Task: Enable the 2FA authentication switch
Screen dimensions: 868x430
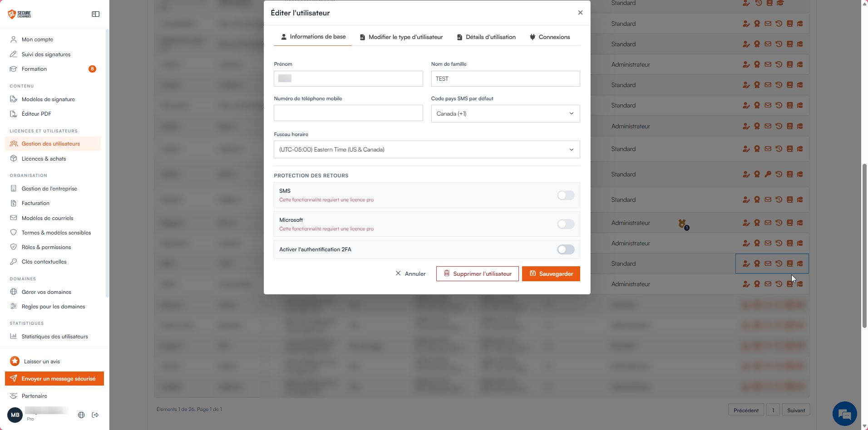Action: pyautogui.click(x=566, y=249)
